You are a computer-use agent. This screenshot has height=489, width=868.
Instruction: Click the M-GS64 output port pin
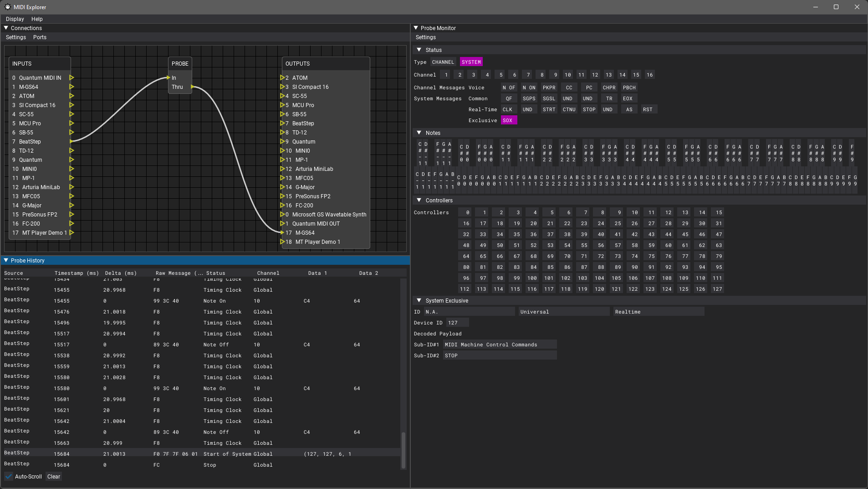pos(282,232)
